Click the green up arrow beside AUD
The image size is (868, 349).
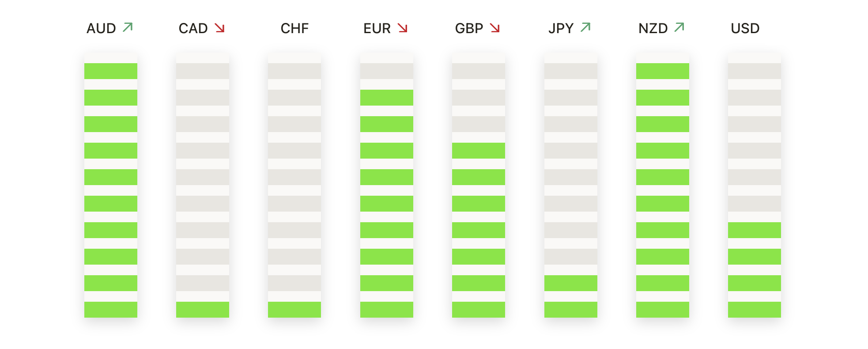tap(128, 27)
